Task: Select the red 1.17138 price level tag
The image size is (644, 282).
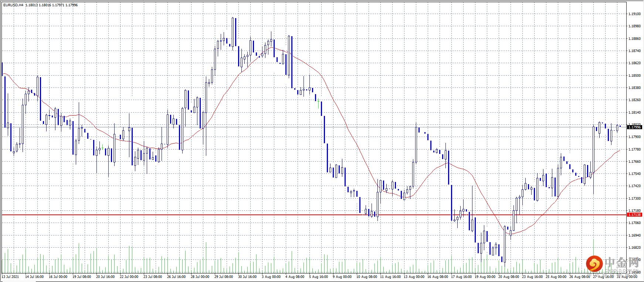Action: [x=634, y=214]
